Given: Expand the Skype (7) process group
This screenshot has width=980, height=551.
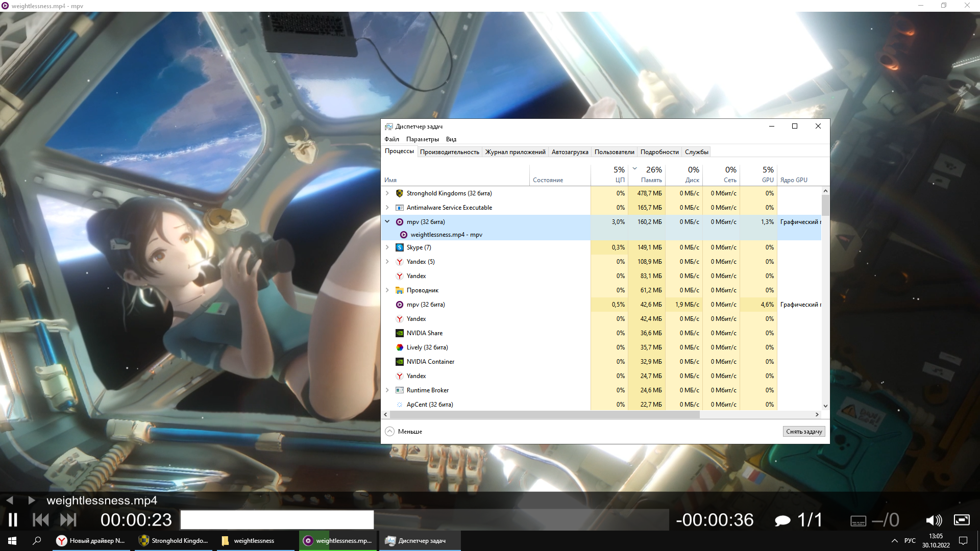Looking at the screenshot, I should click(x=387, y=247).
